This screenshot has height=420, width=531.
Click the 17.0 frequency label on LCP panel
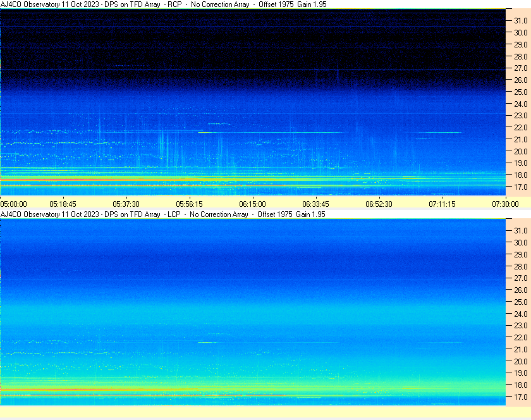tap(521, 397)
